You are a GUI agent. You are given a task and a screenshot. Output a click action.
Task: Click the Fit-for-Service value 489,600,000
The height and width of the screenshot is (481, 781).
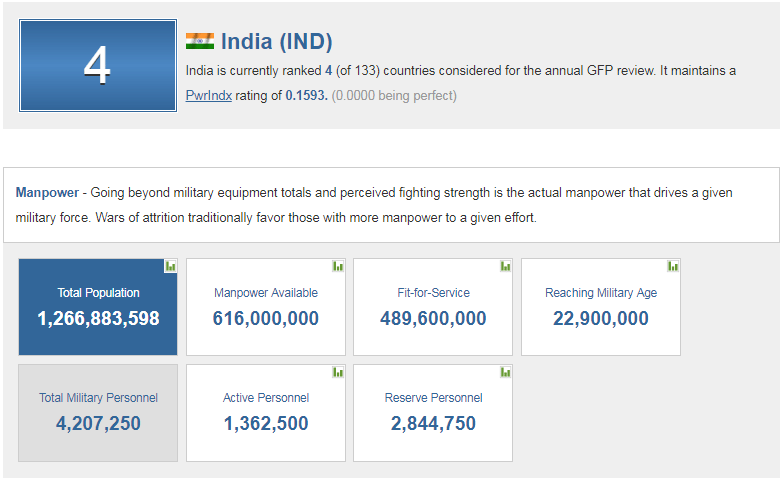point(433,319)
